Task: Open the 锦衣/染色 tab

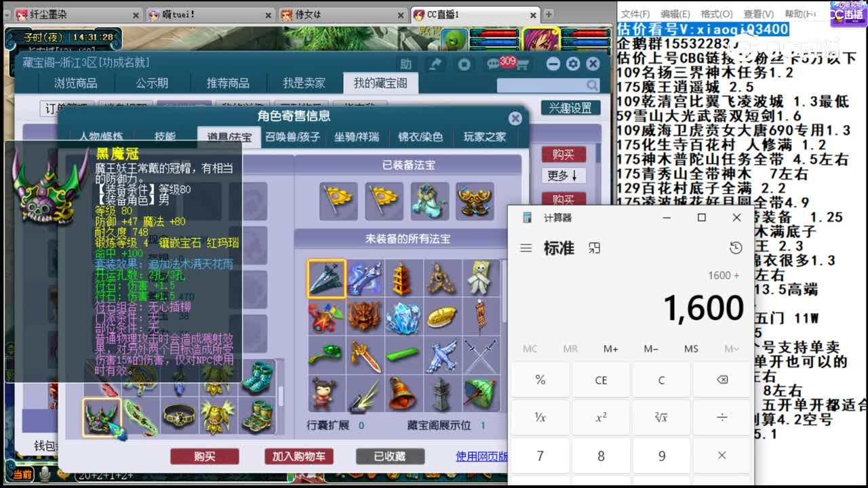Action: point(420,137)
